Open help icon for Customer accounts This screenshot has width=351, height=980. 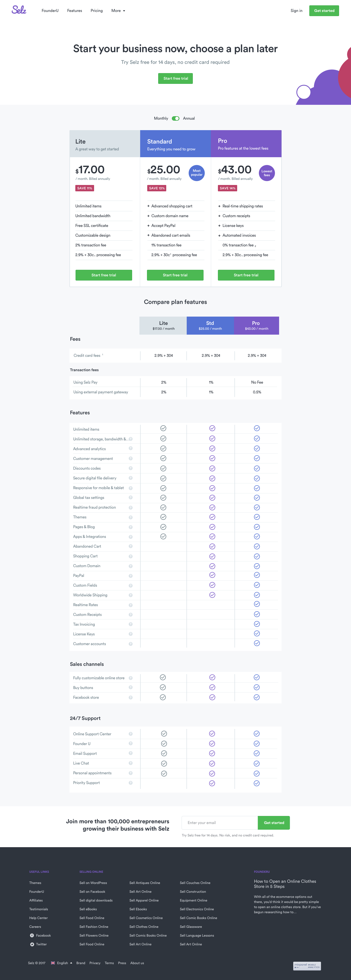(x=130, y=644)
